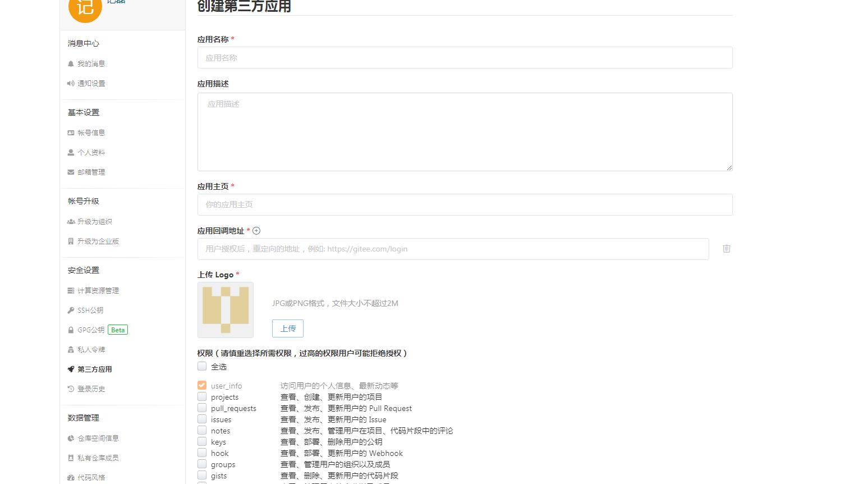Click the speaker icon for 通知设置
This screenshot has height=484, width=868.
70,83
